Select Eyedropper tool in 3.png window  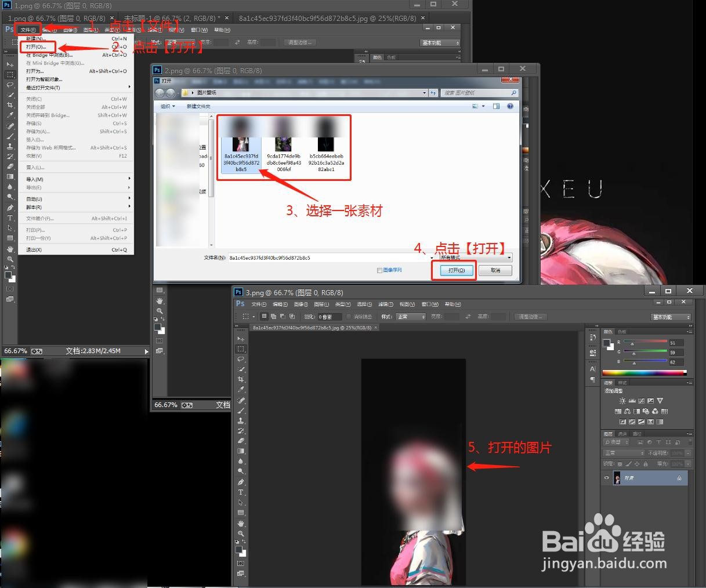click(241, 390)
